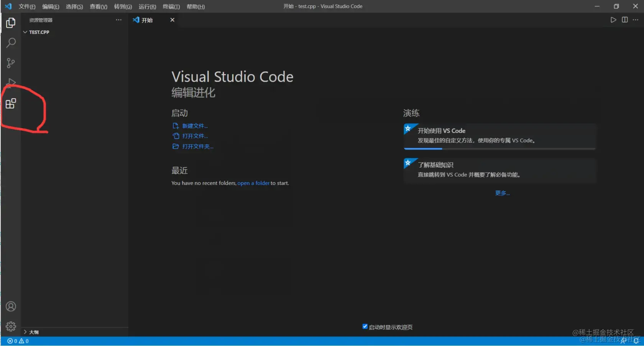Open the 开始使用 VS Code walkthrough
Viewport: 644px width, 346px height.
coord(500,136)
